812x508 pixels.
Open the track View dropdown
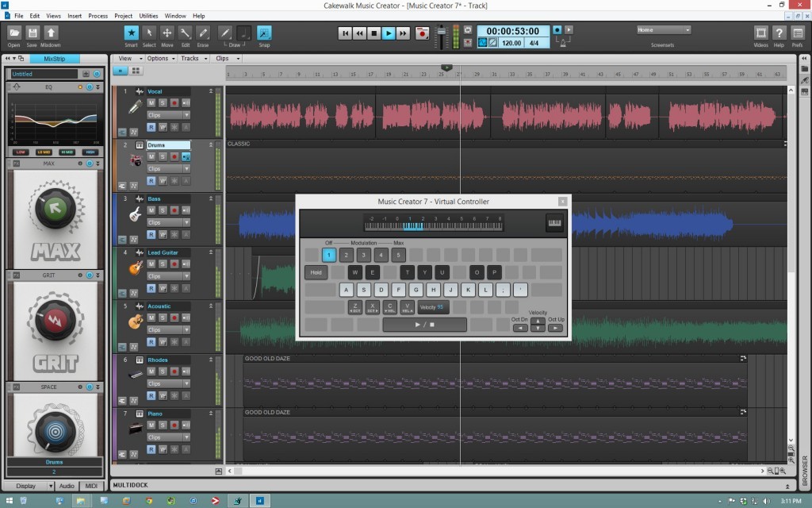coord(129,59)
